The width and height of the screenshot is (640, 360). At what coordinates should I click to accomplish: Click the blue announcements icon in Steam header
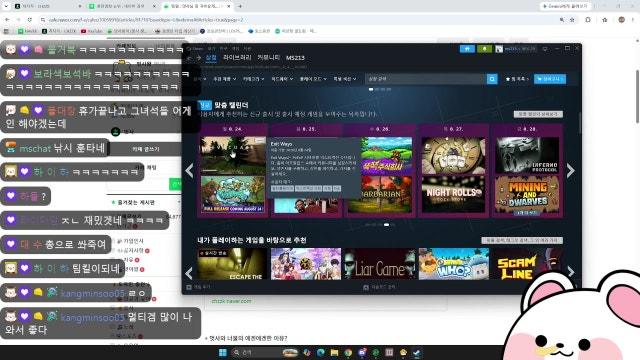[467, 49]
